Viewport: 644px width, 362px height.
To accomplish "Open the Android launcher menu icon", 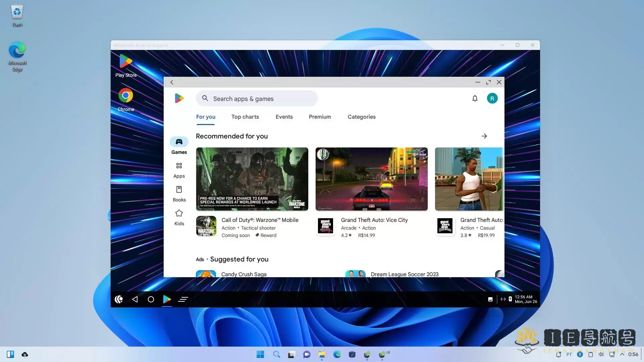I will click(x=119, y=299).
